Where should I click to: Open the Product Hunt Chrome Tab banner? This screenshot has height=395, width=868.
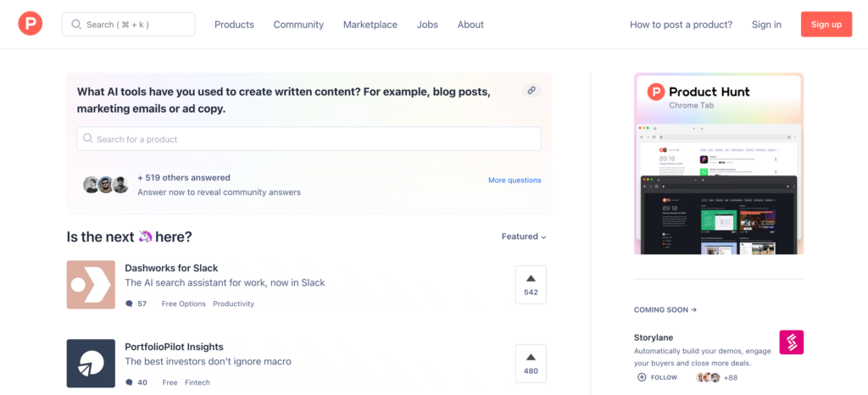coord(718,164)
